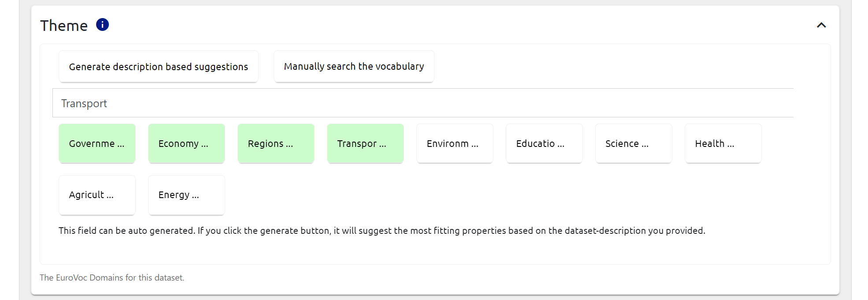Deselect the green Governme... theme chip
This screenshot has width=868, height=300.
97,144
